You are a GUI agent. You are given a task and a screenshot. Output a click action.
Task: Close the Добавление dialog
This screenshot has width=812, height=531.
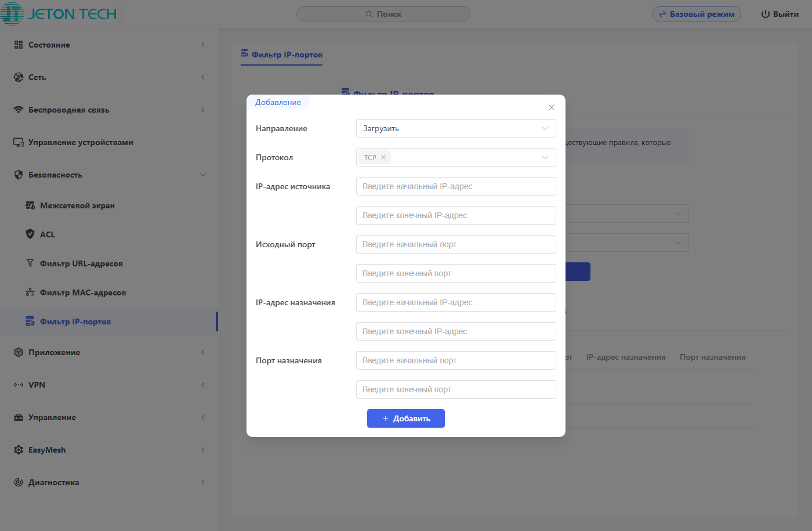[552, 107]
